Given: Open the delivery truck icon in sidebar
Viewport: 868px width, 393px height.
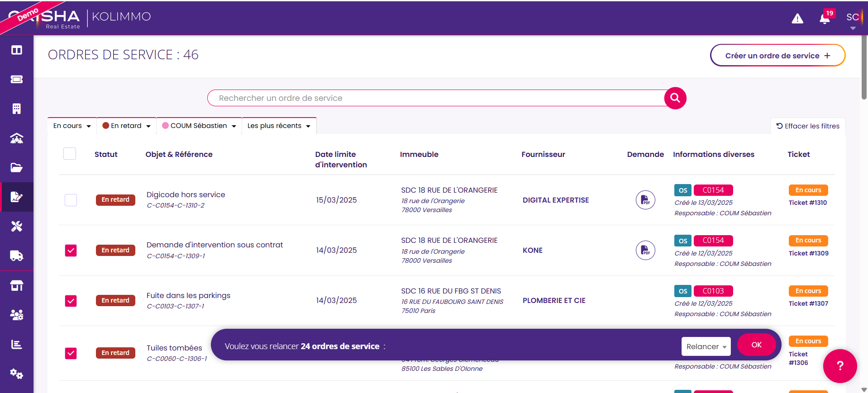Looking at the screenshot, I should coord(17,256).
